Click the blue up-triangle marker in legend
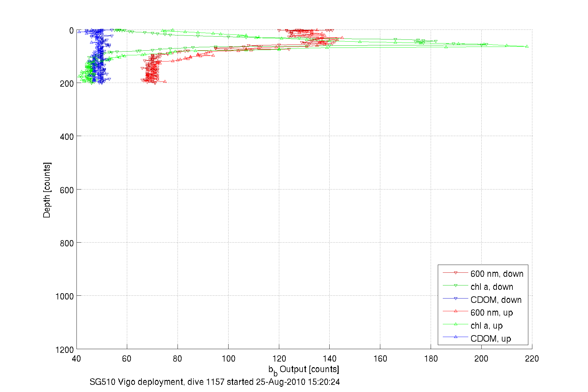 [456, 337]
